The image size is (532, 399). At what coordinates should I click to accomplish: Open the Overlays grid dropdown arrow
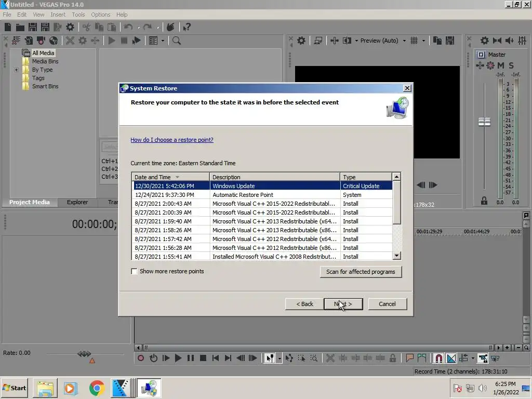[423, 41]
